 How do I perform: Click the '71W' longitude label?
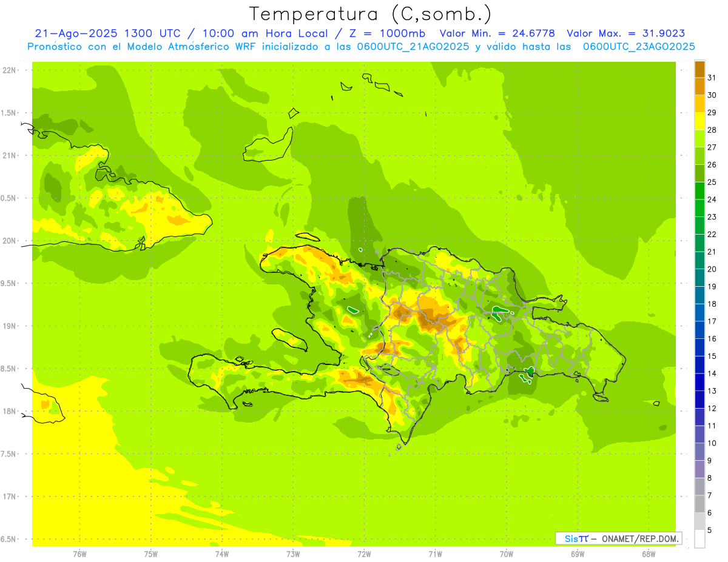[x=435, y=554]
